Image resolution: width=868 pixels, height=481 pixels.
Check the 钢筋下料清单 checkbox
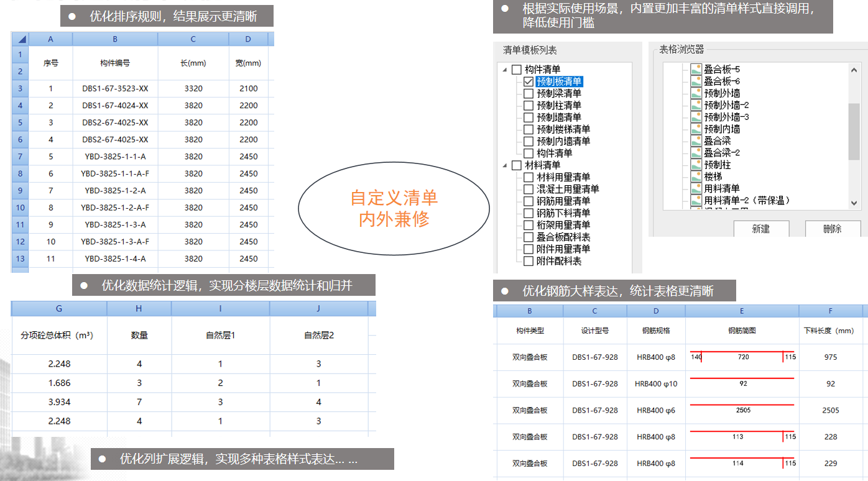point(529,213)
